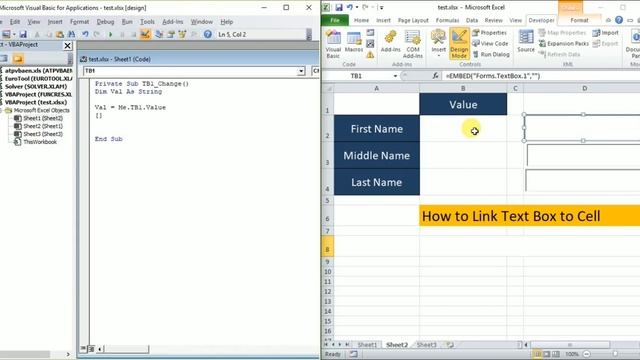The image size is (640, 360).
Task: Click Normal view icon in Excel status bar
Action: (x=538, y=354)
